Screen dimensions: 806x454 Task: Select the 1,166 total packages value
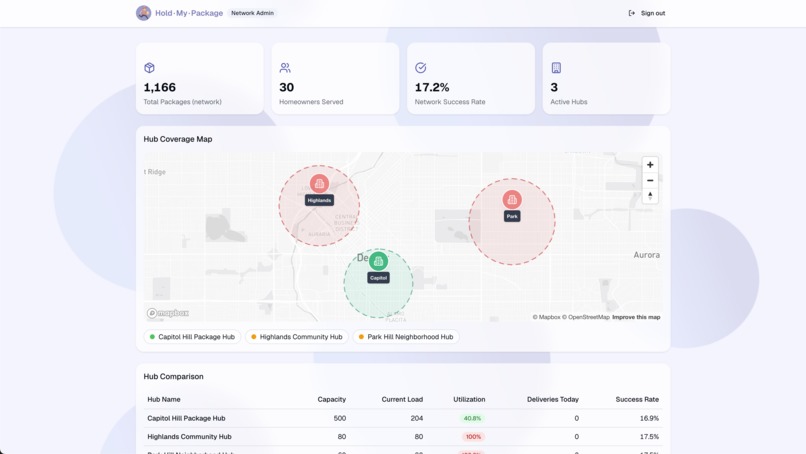pyautogui.click(x=159, y=87)
